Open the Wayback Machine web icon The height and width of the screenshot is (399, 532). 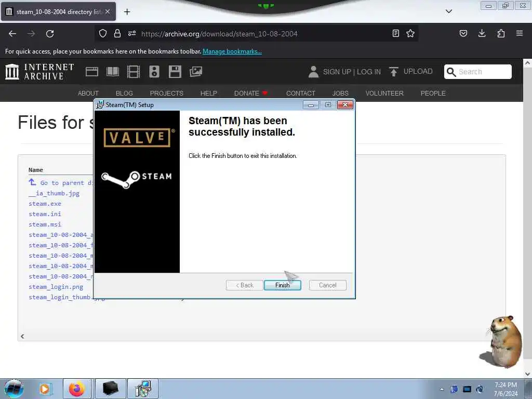[92, 72]
